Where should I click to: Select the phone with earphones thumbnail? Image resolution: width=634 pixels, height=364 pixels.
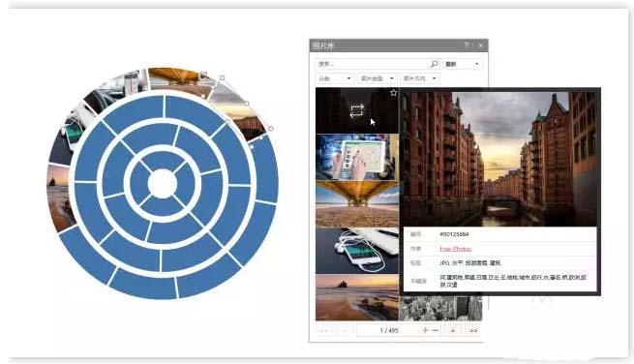(x=357, y=251)
